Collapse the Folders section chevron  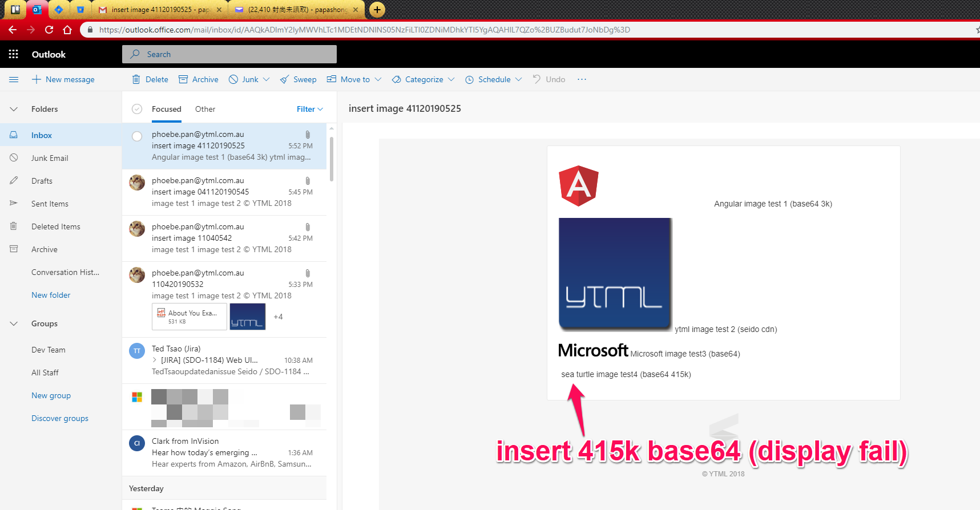click(14, 109)
